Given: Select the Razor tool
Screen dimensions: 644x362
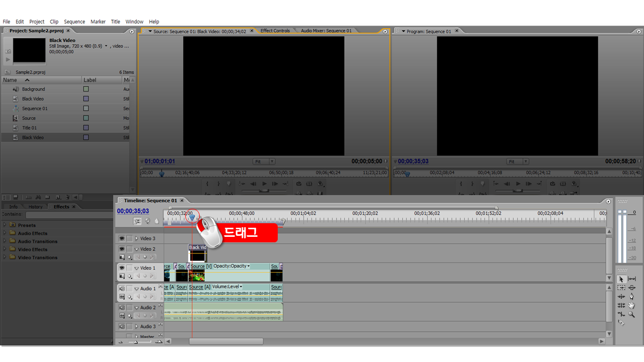Looking at the screenshot, I should point(621,323).
